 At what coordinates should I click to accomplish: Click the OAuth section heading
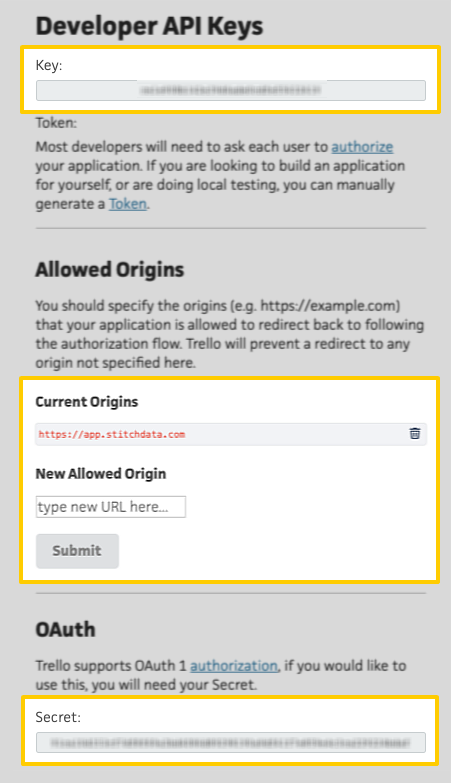click(65, 629)
